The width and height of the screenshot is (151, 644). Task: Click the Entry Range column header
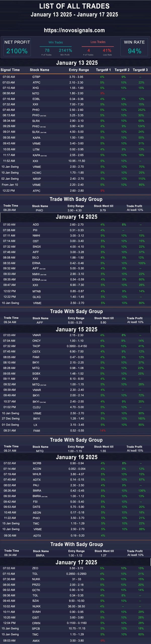point(79,70)
